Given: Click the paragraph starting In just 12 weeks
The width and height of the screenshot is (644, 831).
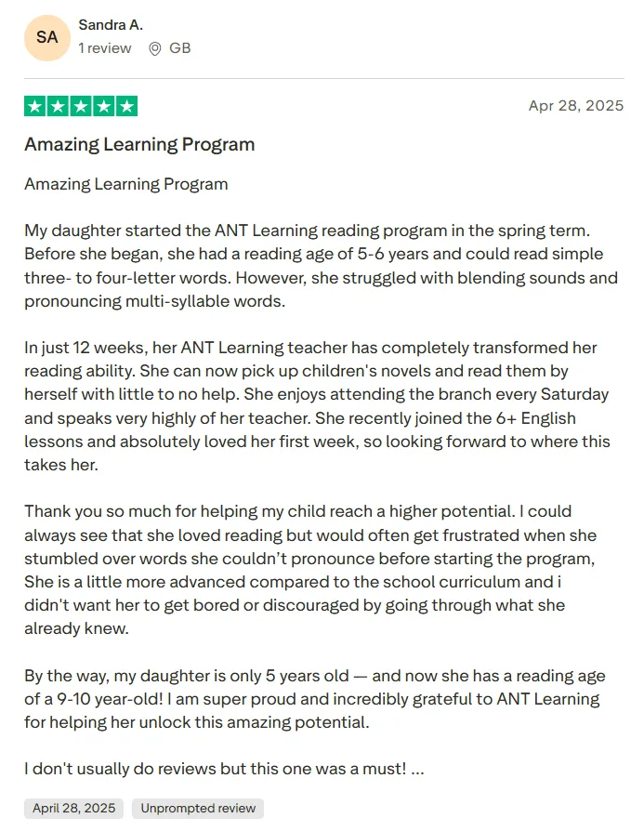Looking at the screenshot, I should pyautogui.click(x=318, y=406).
